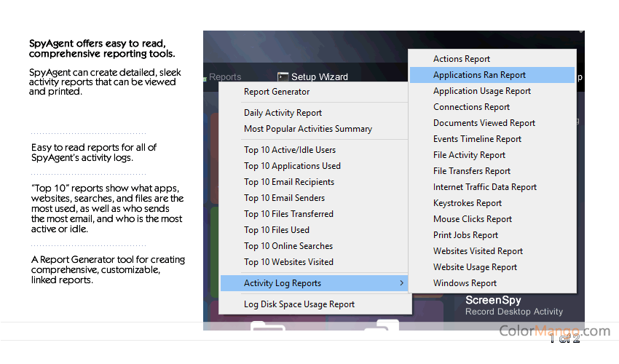Choose Events Timeline Report
The height and width of the screenshot is (364, 619).
[477, 139]
